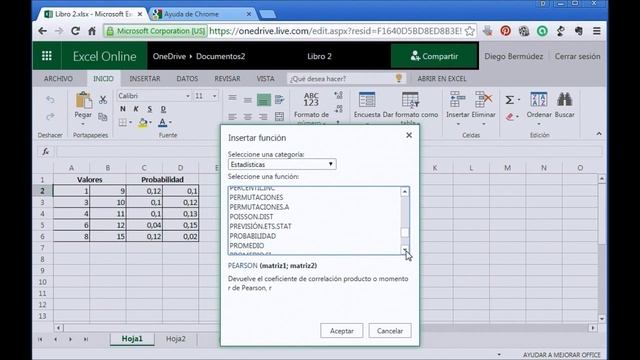Image resolution: width=640 pixels, height=360 pixels.
Task: Select PROBABILIDAD in function list
Action: pos(253,236)
